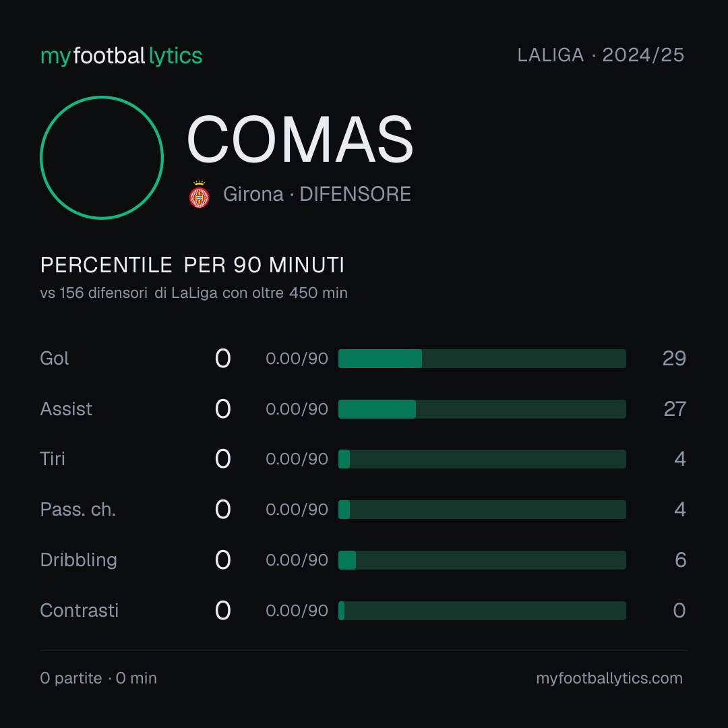Open the myfootballytics logo
Viewport: 728px width, 728px height.
coord(121,56)
